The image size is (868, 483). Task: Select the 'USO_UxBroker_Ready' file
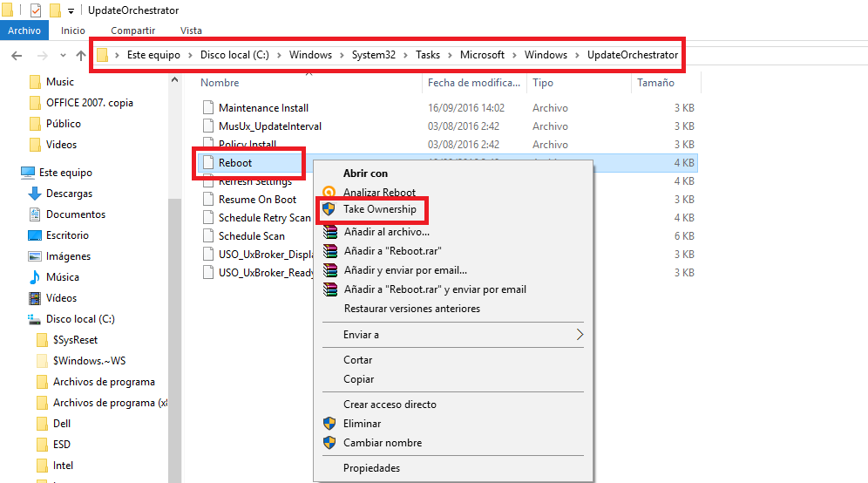coord(266,273)
